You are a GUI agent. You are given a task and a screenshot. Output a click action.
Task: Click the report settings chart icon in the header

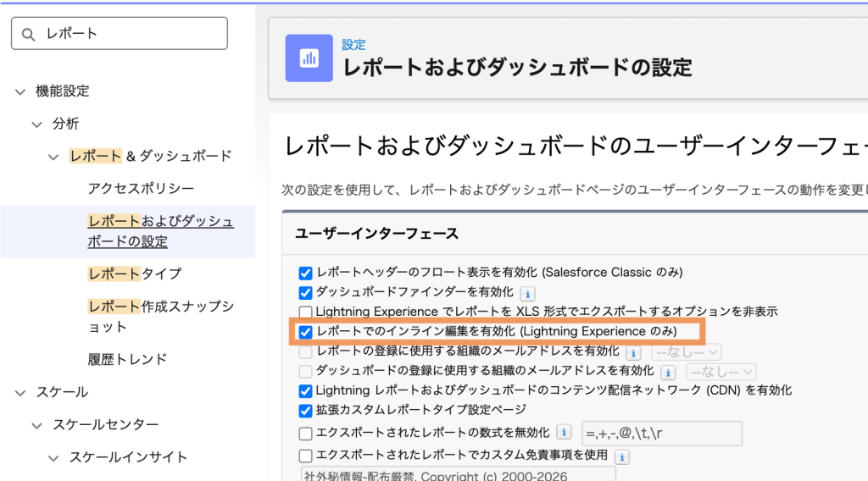tap(309, 58)
